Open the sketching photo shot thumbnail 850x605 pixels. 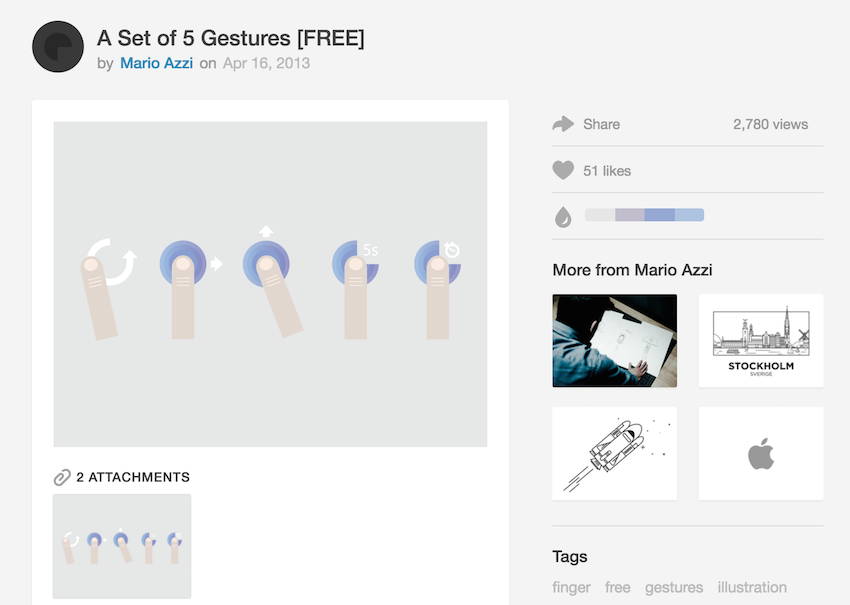pos(614,340)
